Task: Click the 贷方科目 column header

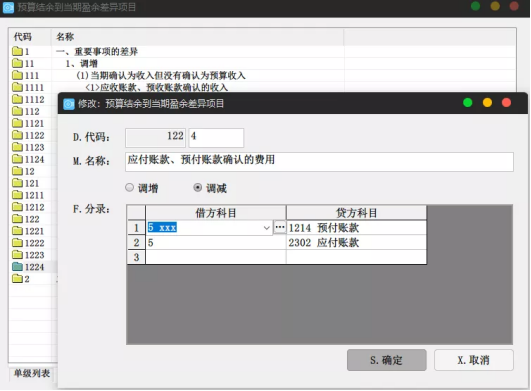Action: [x=356, y=213]
